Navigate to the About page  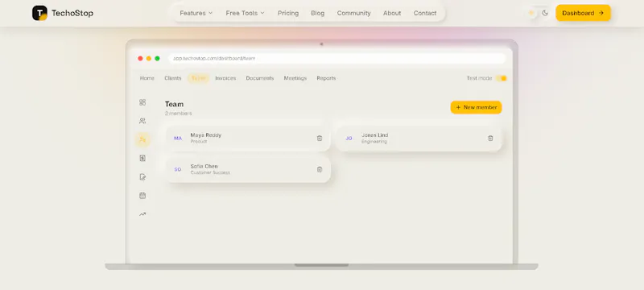click(x=392, y=13)
